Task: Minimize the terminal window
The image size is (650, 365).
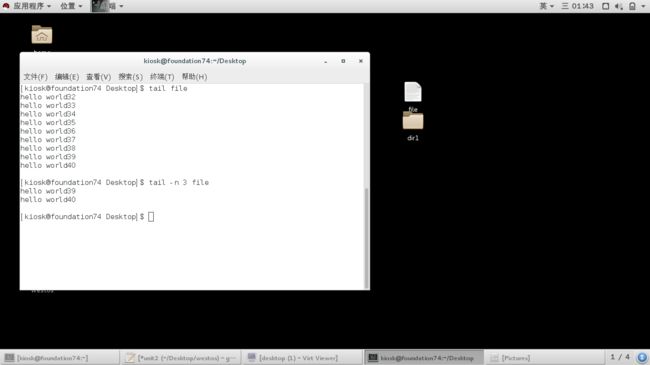Action: 326,61
